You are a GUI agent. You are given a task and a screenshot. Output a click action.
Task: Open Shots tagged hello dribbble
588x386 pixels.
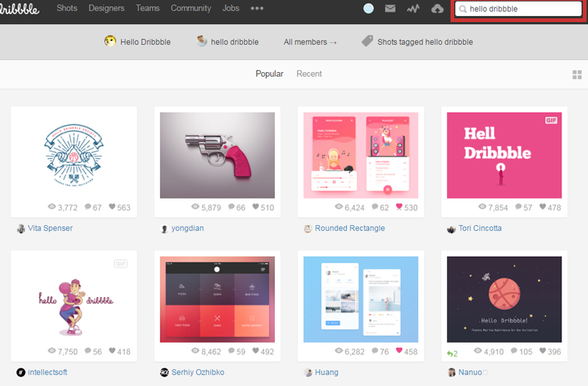pos(425,42)
